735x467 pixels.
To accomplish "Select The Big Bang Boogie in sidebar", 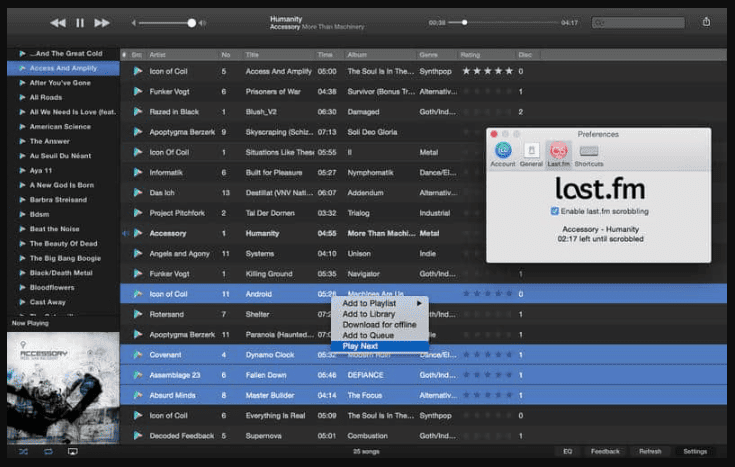I will pos(65,258).
